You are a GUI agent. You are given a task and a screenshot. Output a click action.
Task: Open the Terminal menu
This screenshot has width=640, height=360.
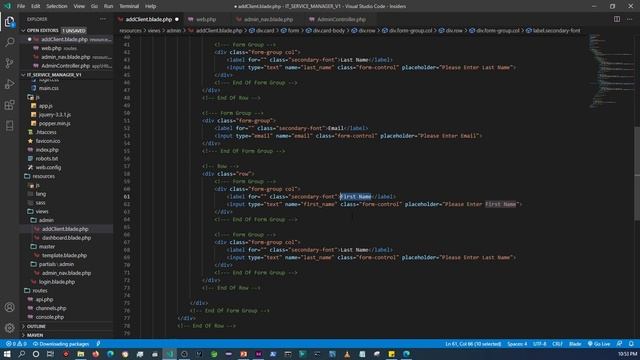[129, 6]
